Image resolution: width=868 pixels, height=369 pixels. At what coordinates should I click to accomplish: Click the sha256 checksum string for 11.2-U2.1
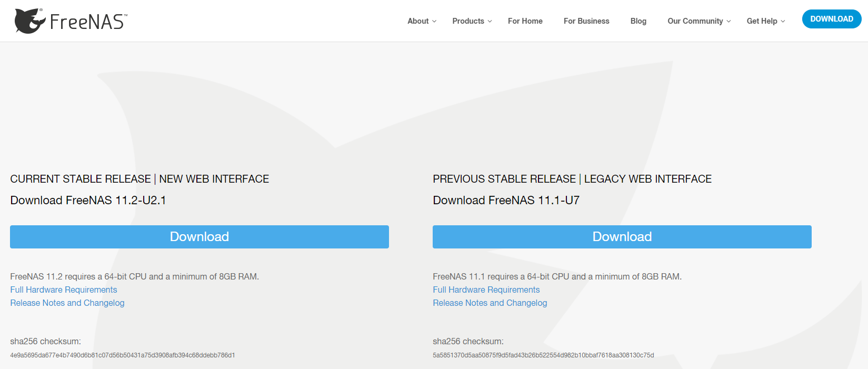[x=122, y=355]
